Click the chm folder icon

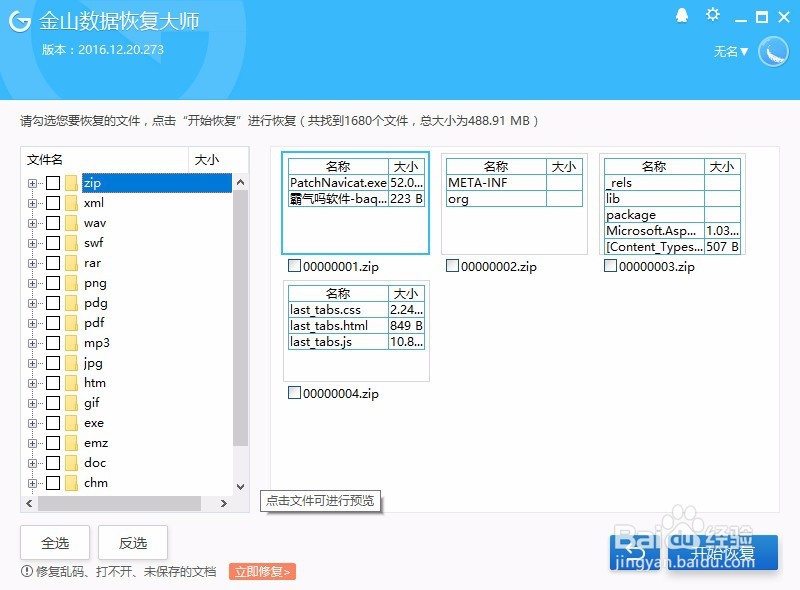(x=71, y=483)
